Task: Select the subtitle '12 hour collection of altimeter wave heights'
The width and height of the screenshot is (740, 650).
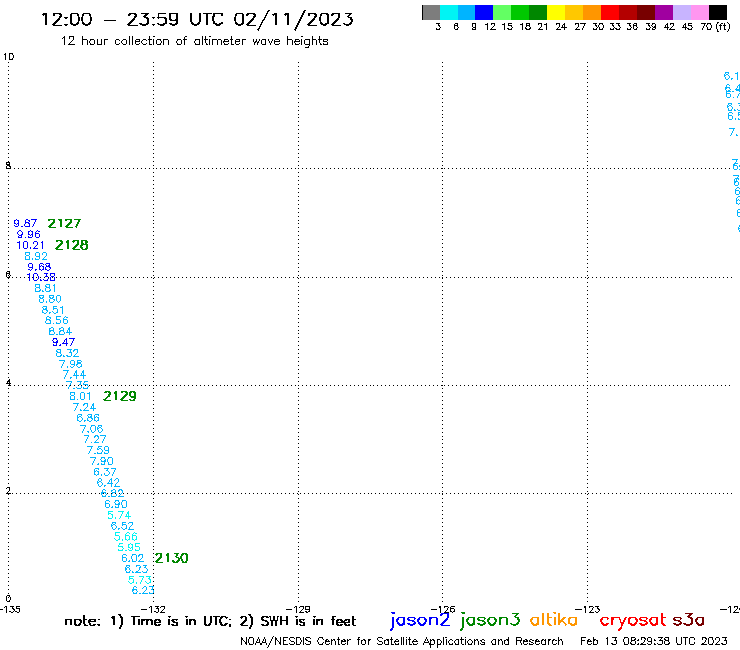Action: click(194, 41)
